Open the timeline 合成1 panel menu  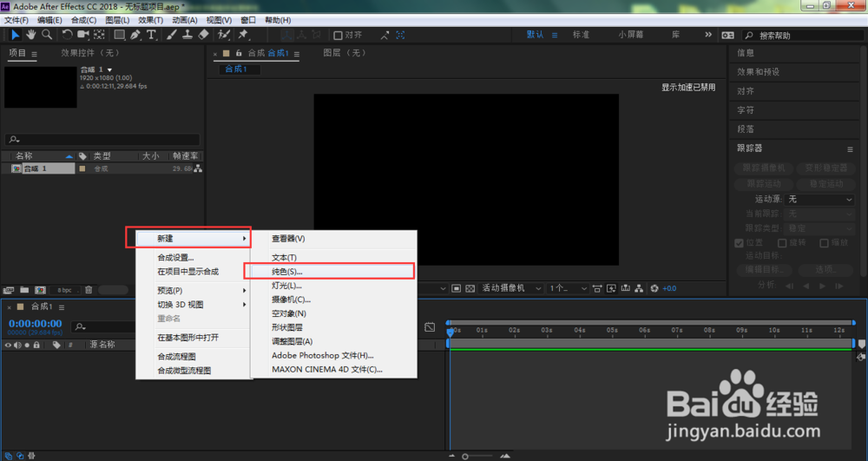pos(62,307)
